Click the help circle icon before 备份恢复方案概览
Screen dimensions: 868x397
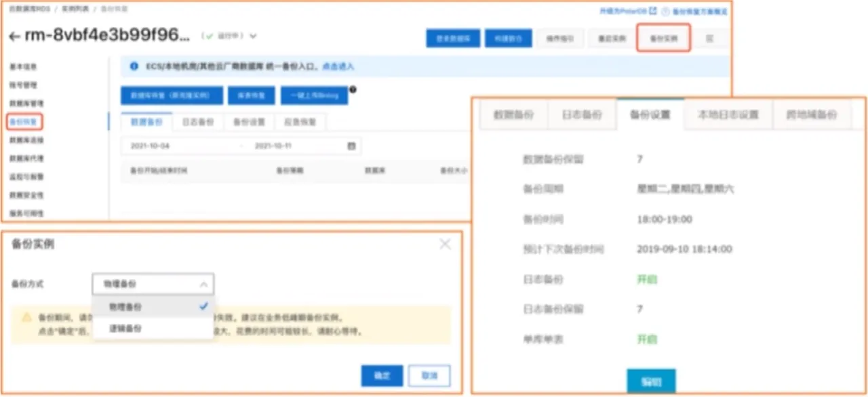point(665,11)
